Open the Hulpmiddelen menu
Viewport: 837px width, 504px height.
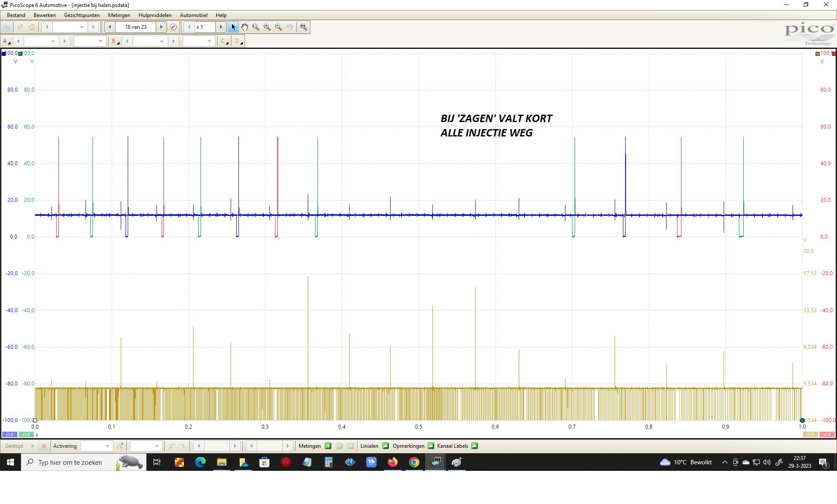155,15
